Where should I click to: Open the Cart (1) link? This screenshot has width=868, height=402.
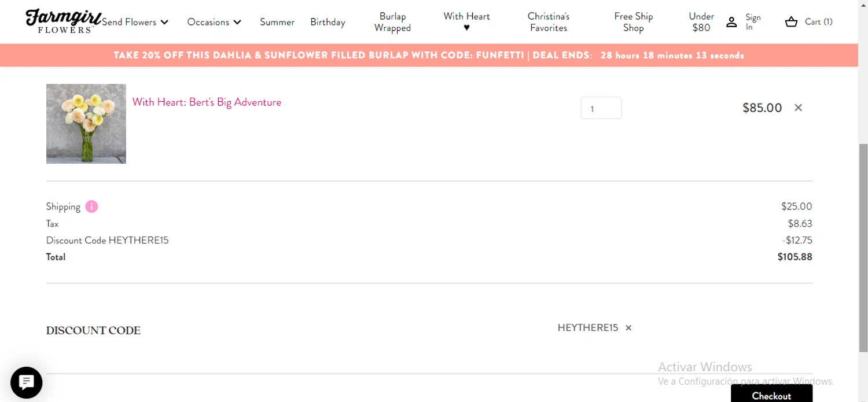[x=818, y=22]
